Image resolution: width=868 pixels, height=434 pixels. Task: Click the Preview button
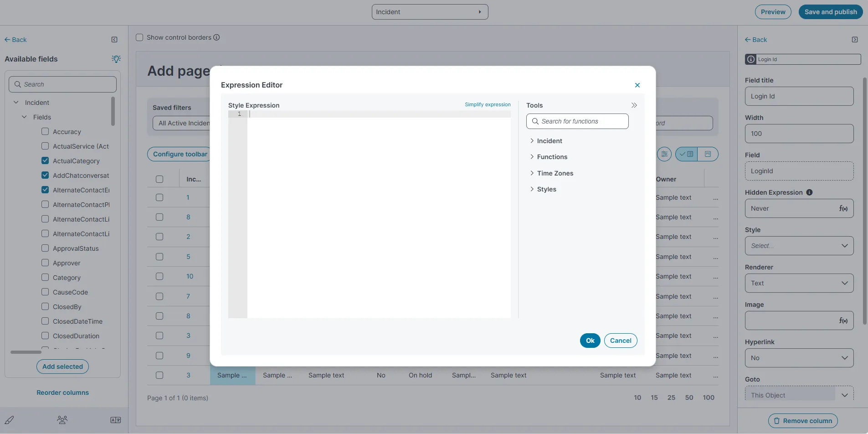pyautogui.click(x=773, y=12)
